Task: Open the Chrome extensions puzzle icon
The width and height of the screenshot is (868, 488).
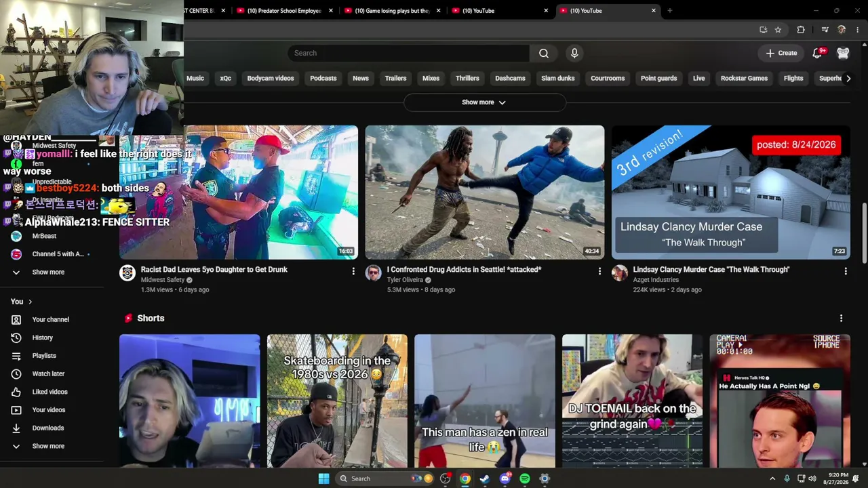Action: coord(801,30)
